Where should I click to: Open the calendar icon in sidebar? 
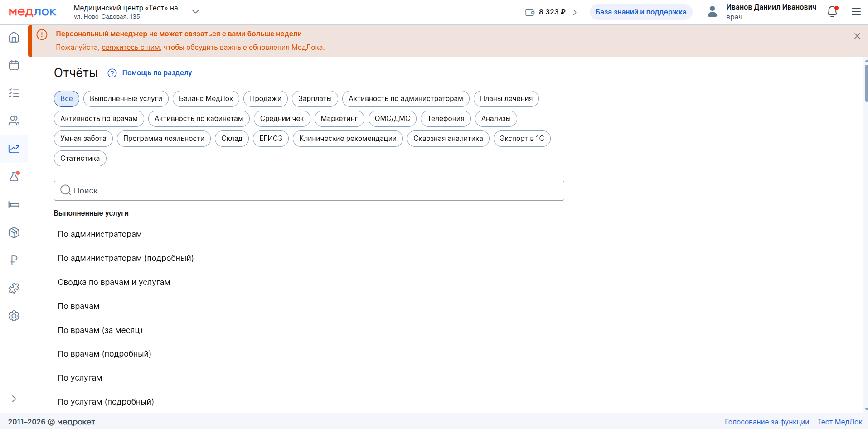14,65
